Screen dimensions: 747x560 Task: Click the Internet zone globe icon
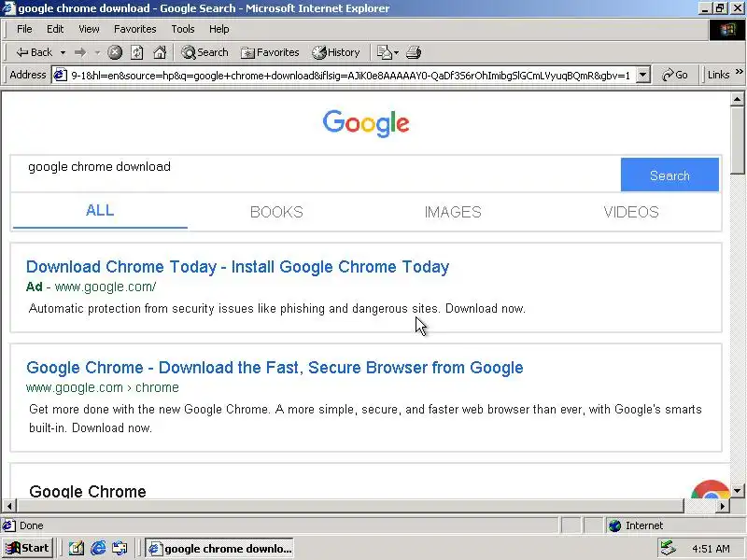tap(615, 525)
